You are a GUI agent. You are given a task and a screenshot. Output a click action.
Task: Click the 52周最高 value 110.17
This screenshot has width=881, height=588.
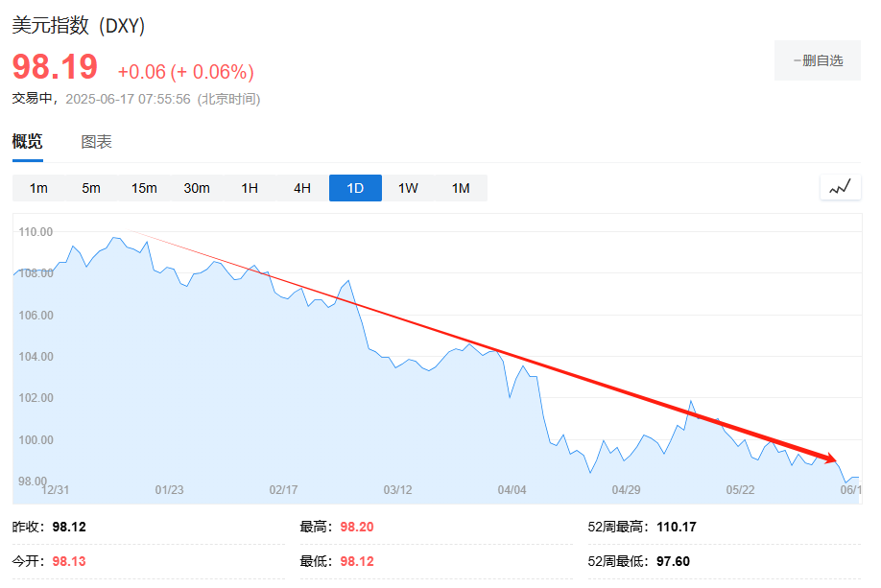click(677, 527)
